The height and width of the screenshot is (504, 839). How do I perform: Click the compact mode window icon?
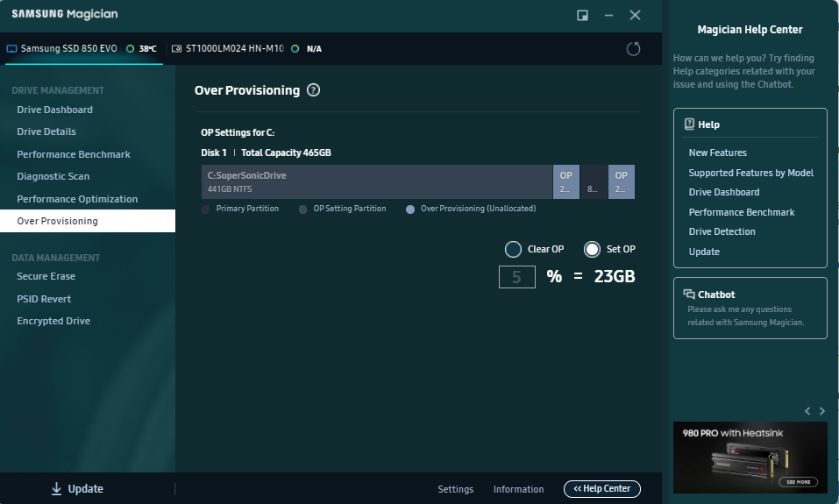583,15
